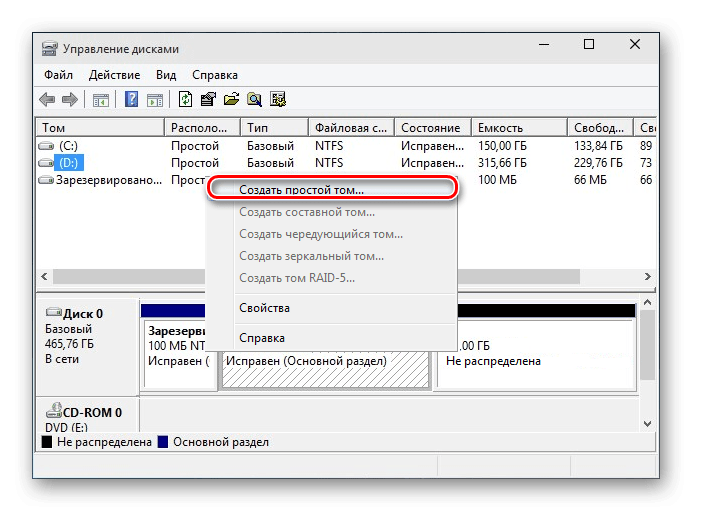Click the open folder toolbar icon
The height and width of the screenshot is (511, 716).
click(x=231, y=99)
